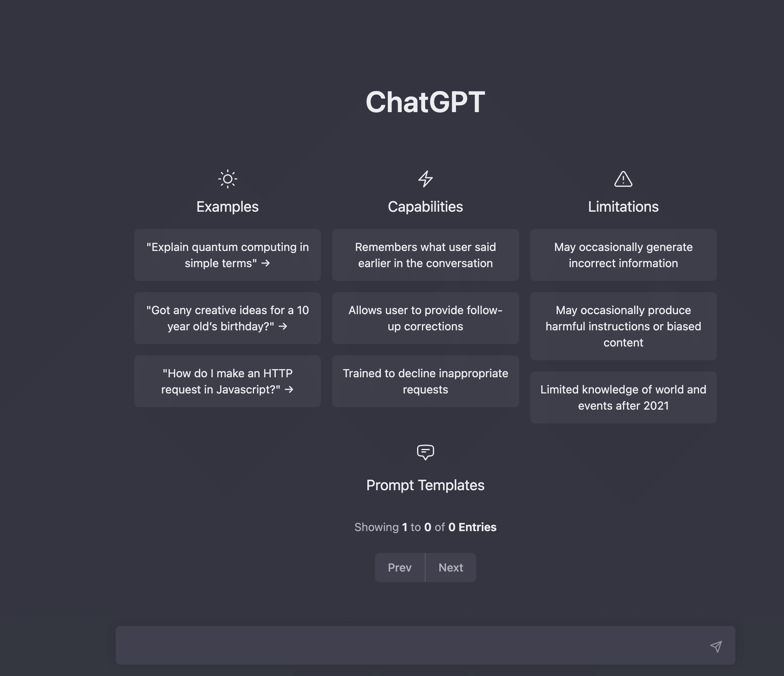Choose the 10 year old's birthday example
The image size is (784, 676).
[x=227, y=318]
